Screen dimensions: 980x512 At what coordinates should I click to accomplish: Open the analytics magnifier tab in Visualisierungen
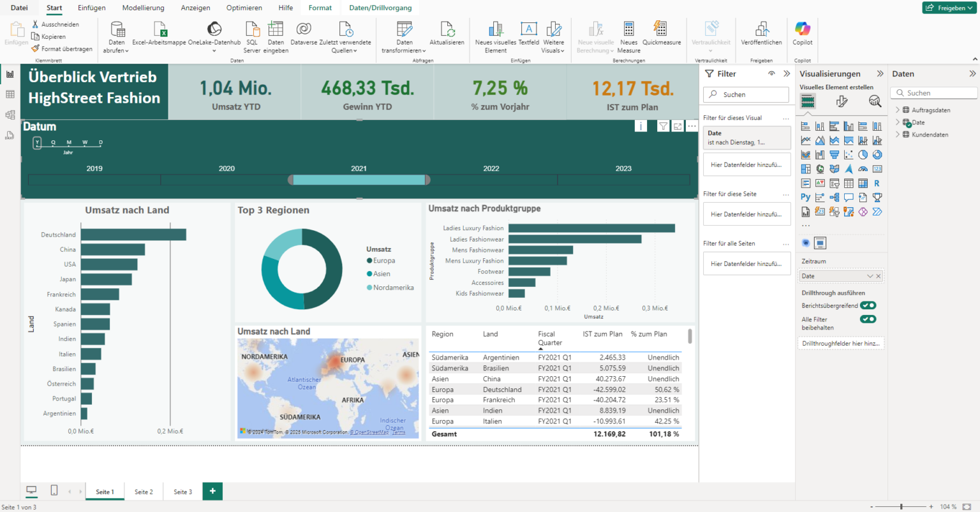tap(875, 101)
